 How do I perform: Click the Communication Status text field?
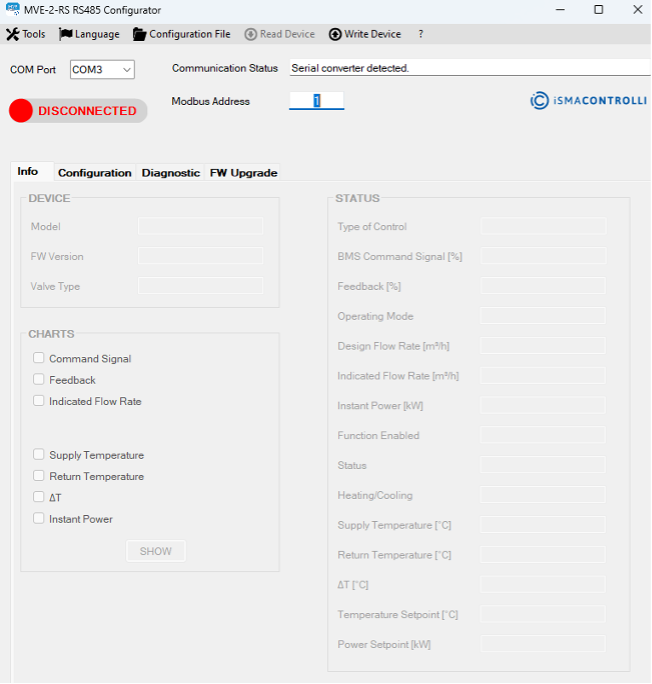pyautogui.click(x=470, y=68)
